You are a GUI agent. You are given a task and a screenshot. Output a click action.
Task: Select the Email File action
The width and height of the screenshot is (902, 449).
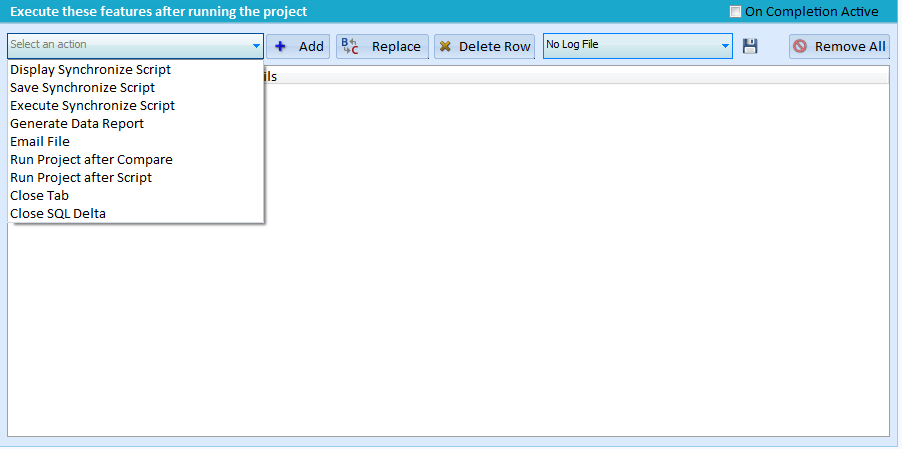(x=136, y=141)
